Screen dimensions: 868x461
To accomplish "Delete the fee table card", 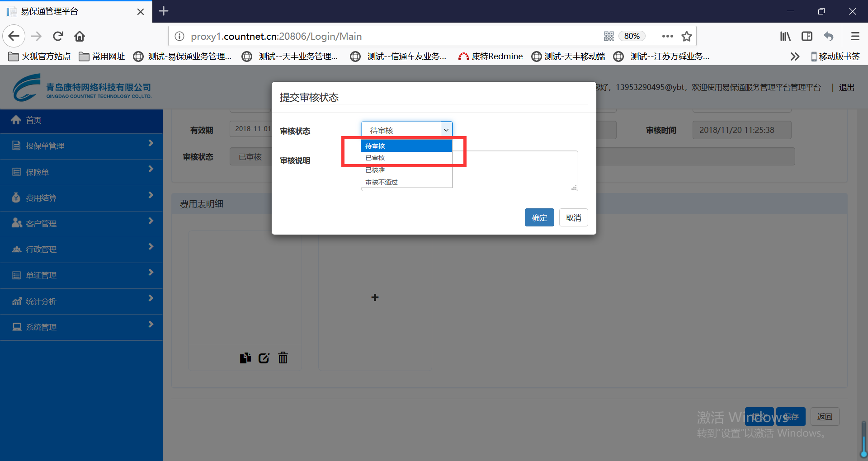I will click(283, 358).
